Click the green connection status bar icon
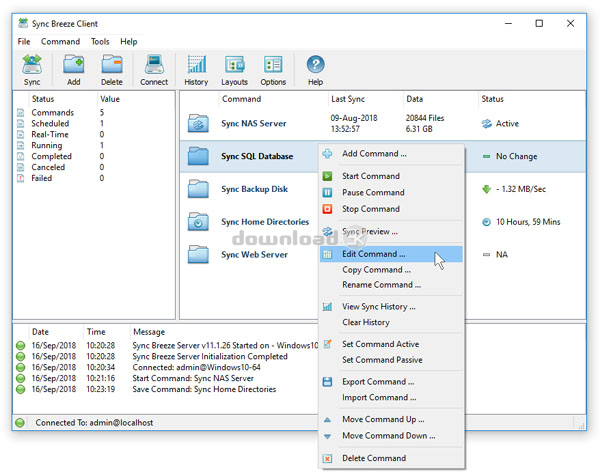This screenshot has width=600, height=474. pyautogui.click(x=20, y=423)
